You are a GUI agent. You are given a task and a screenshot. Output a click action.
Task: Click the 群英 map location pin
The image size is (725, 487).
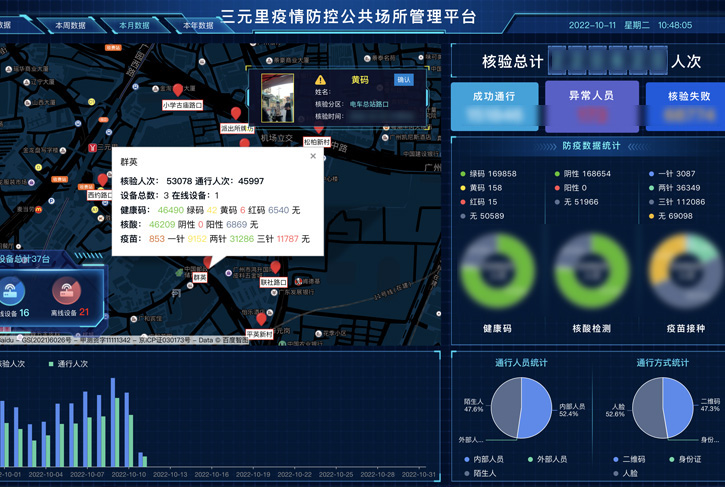point(209,263)
